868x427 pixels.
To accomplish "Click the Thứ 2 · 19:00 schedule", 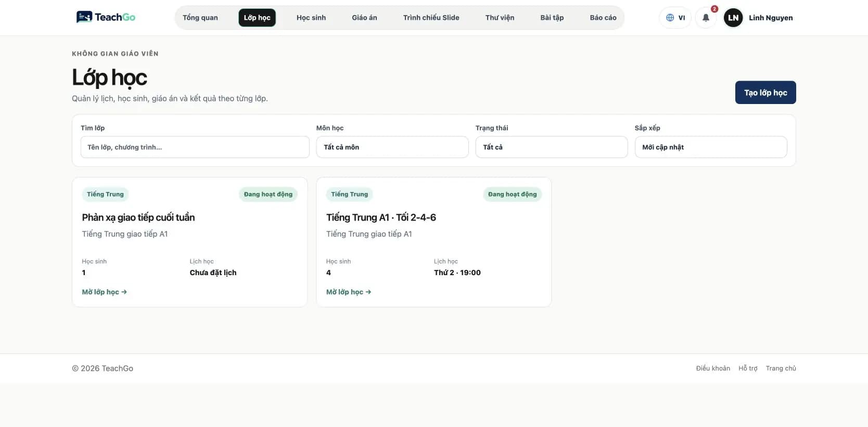I will [457, 273].
